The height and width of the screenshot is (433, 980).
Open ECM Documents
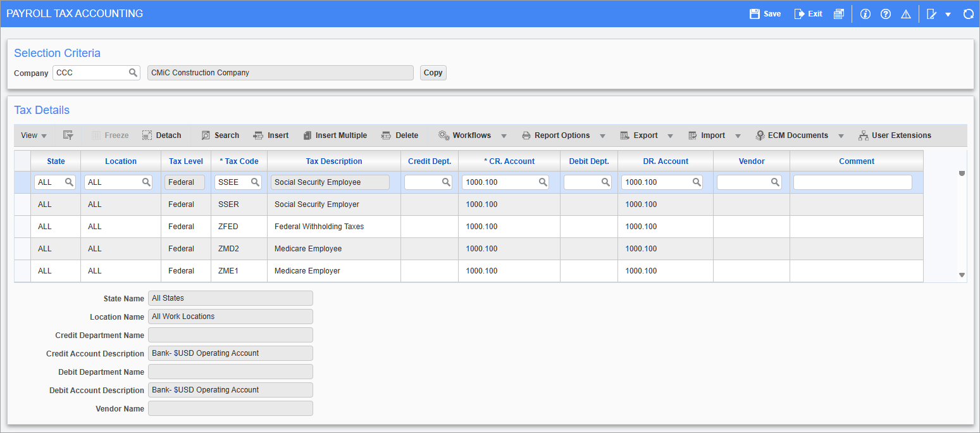tap(791, 135)
